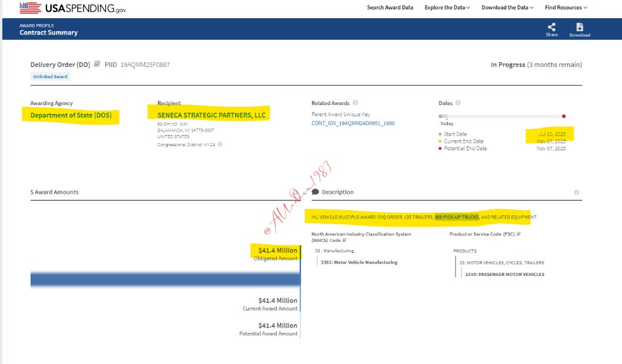This screenshot has height=364, width=622.
Task: Click the green start marker on dates timeline
Action: [x=440, y=116]
